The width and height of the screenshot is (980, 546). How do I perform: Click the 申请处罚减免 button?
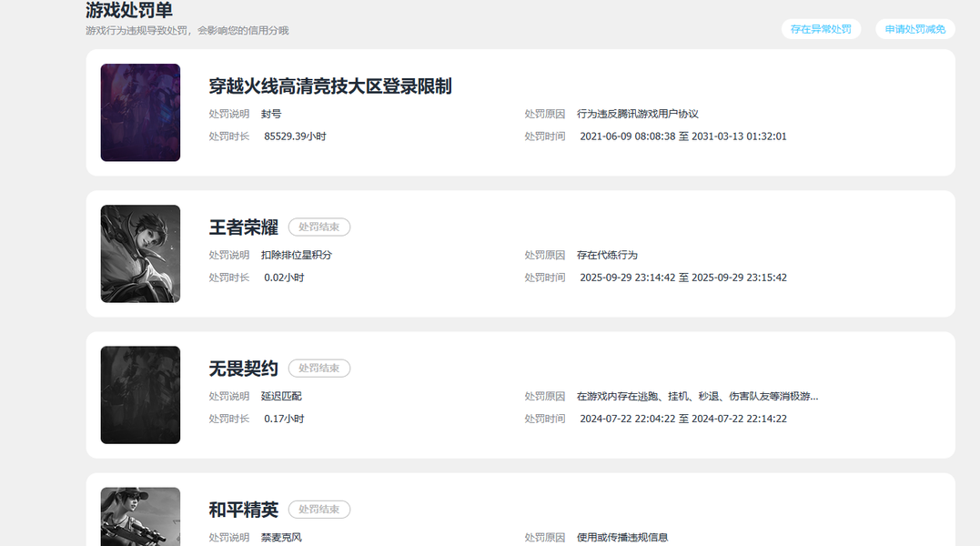point(915,29)
